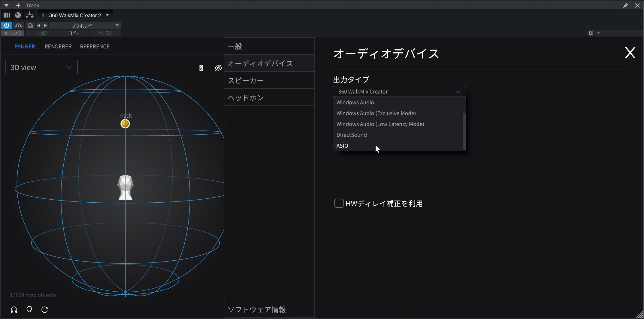Image resolution: width=644 pixels, height=319 pixels.
Task: Click the ペースト paste button
Action: pyautogui.click(x=105, y=33)
